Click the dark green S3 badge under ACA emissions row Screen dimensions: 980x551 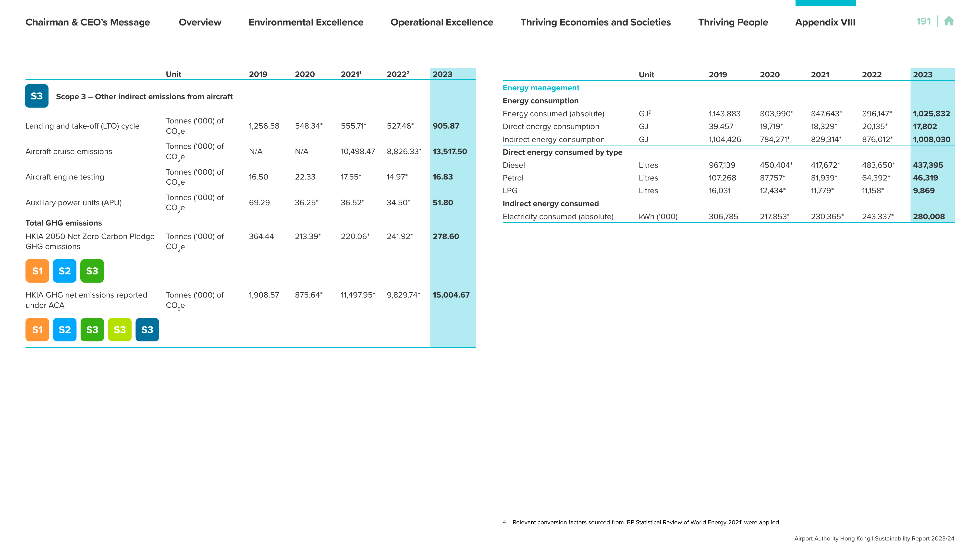[x=92, y=330]
